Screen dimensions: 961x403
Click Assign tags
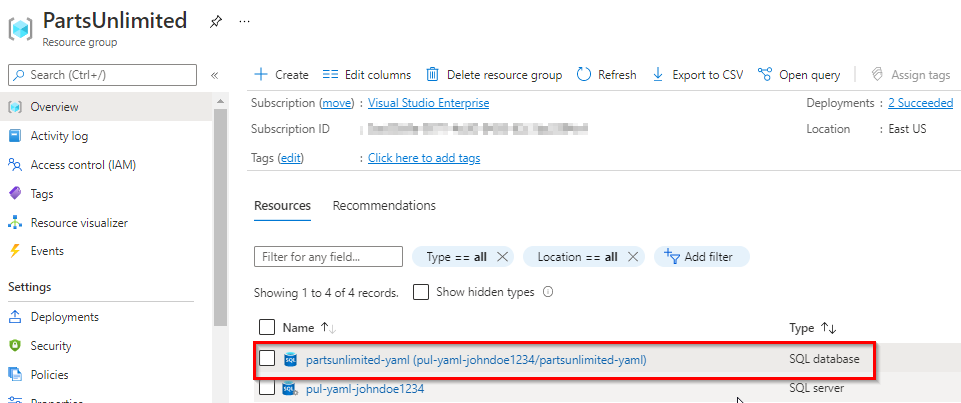point(911,75)
